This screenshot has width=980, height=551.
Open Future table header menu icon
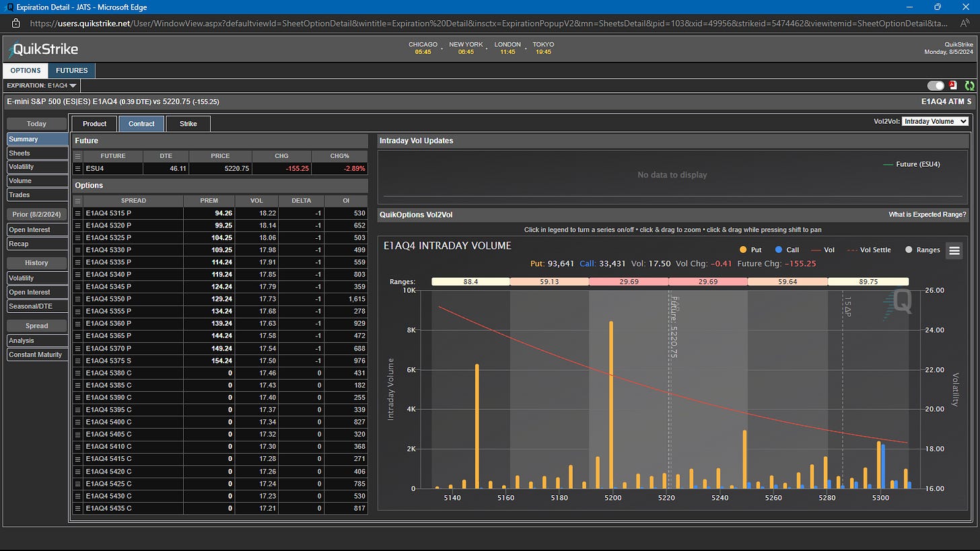(x=78, y=156)
